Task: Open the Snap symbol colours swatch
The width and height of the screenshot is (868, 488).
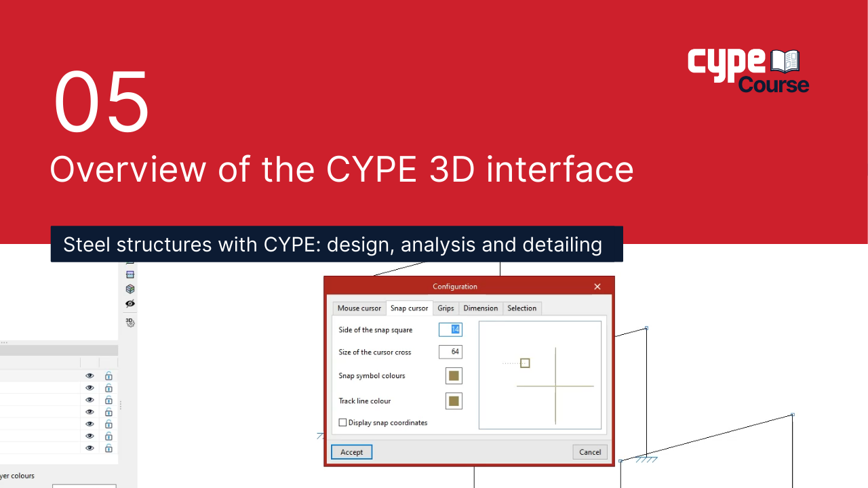Action: (x=454, y=375)
